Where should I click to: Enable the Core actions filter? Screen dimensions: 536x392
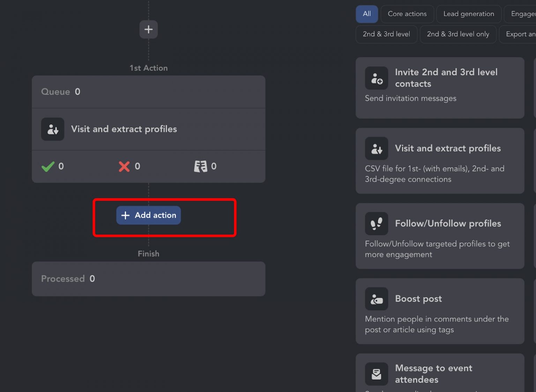[x=407, y=14]
